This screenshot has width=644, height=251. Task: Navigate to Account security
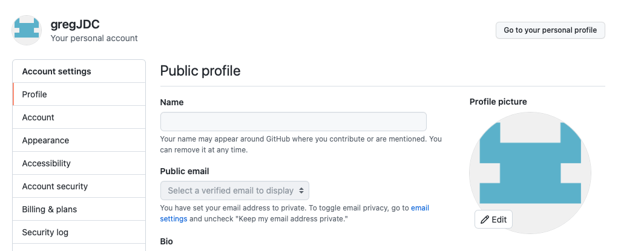point(54,186)
